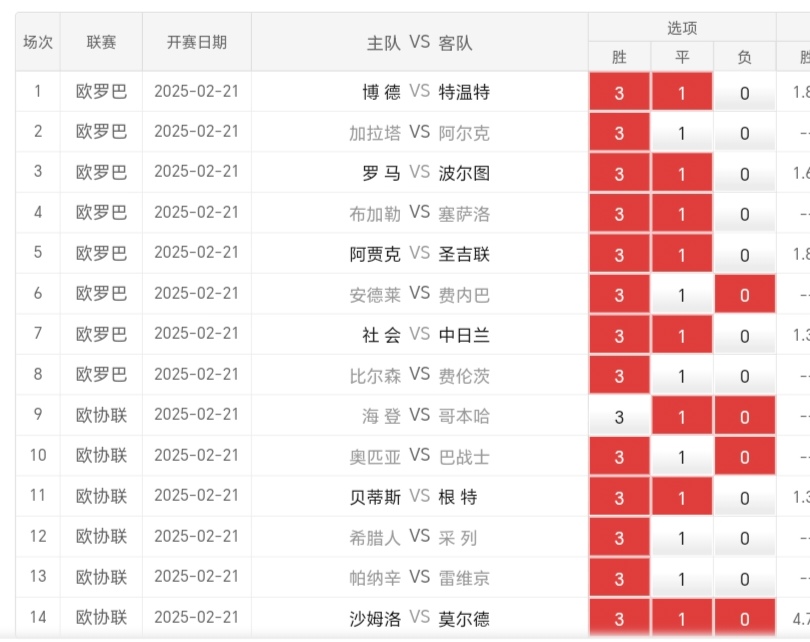
Task: Deselect loss option 0 for 沙姆洛 vs 莫尔德
Action: (744, 618)
